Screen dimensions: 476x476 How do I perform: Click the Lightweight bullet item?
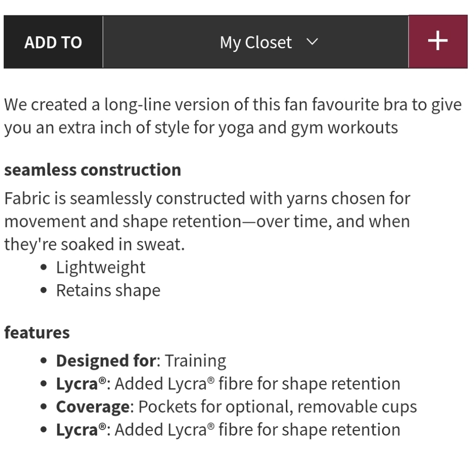tap(101, 268)
